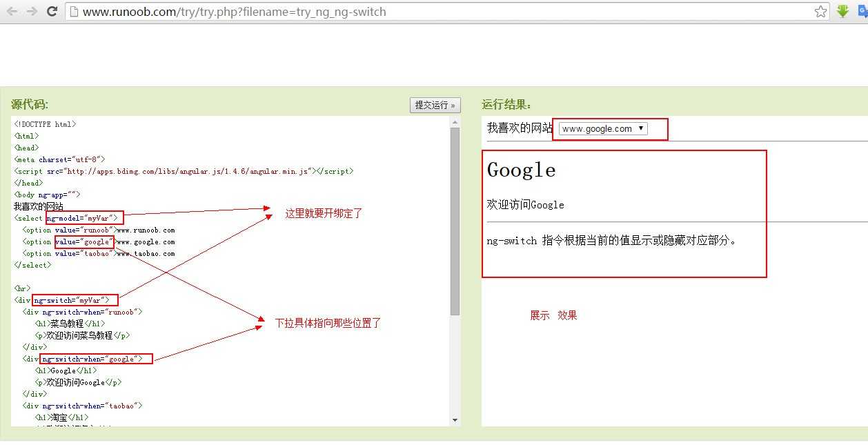Click the p 欢迎访问Google code line
Image resolution: width=868 pixels, height=445 pixels.
78,382
